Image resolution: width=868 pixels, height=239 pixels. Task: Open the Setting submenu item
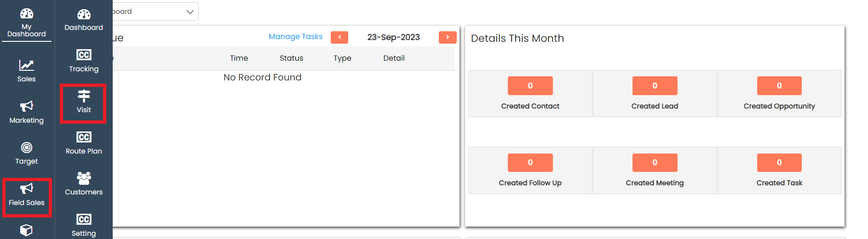coord(84,225)
